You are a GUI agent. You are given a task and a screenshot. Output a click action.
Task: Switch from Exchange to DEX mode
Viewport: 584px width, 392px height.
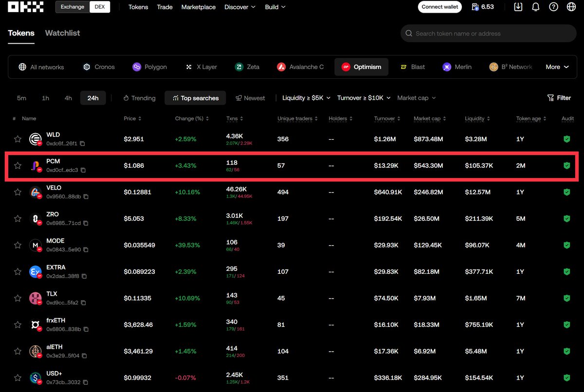pos(100,7)
